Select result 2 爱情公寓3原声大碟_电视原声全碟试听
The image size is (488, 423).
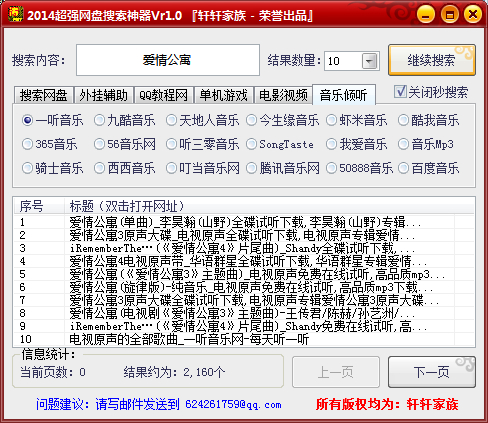click(244, 235)
